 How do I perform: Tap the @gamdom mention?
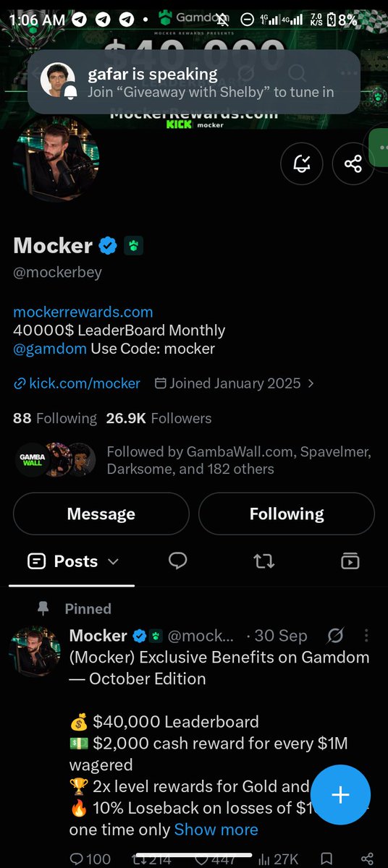50,349
